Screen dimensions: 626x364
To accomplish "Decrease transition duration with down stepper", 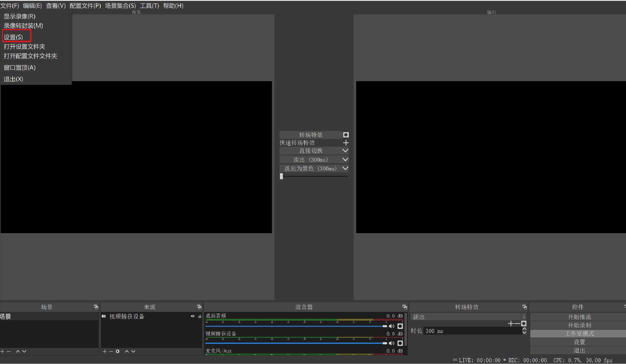I will click(x=524, y=333).
